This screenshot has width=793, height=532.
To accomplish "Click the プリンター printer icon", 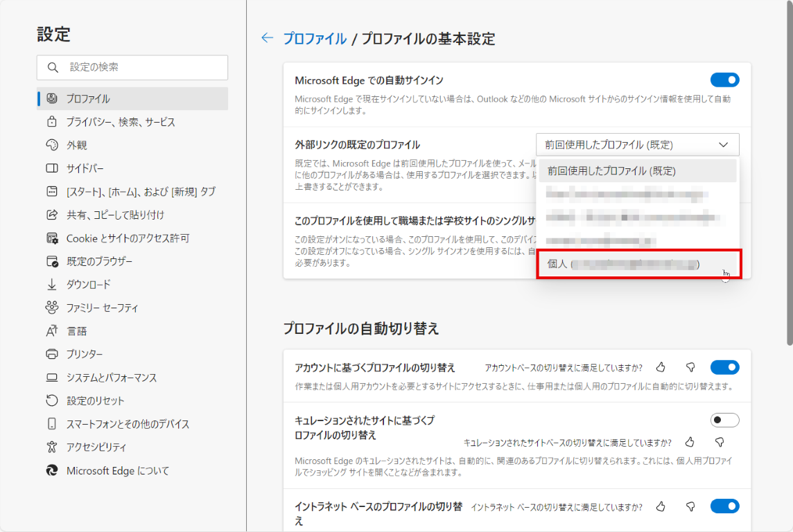I will (x=52, y=354).
